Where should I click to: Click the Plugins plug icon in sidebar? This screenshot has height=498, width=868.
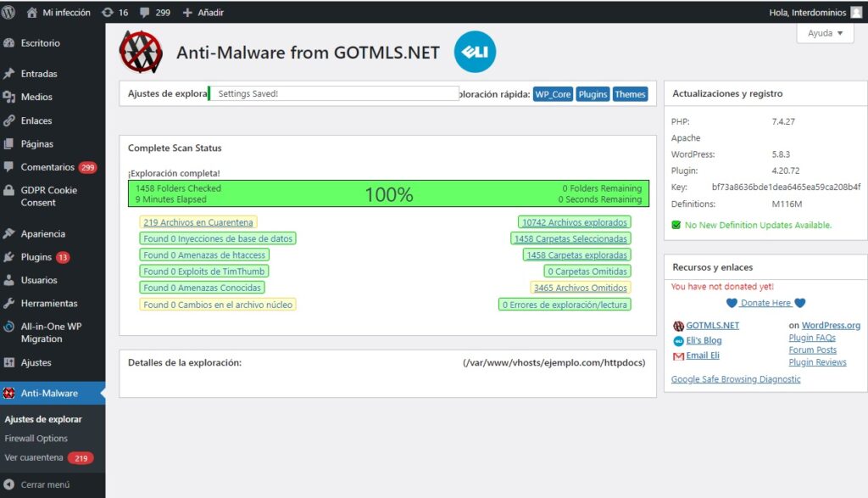click(8, 257)
